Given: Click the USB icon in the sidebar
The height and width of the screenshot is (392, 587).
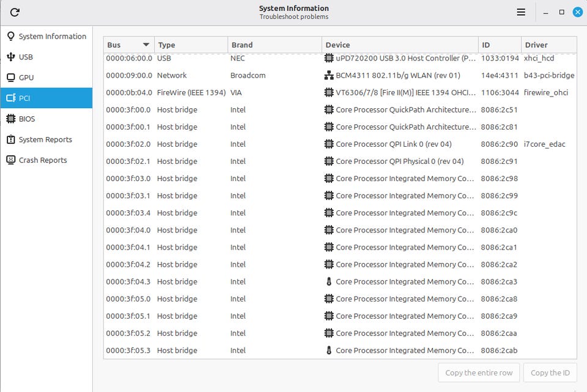Looking at the screenshot, I should pyautogui.click(x=10, y=57).
